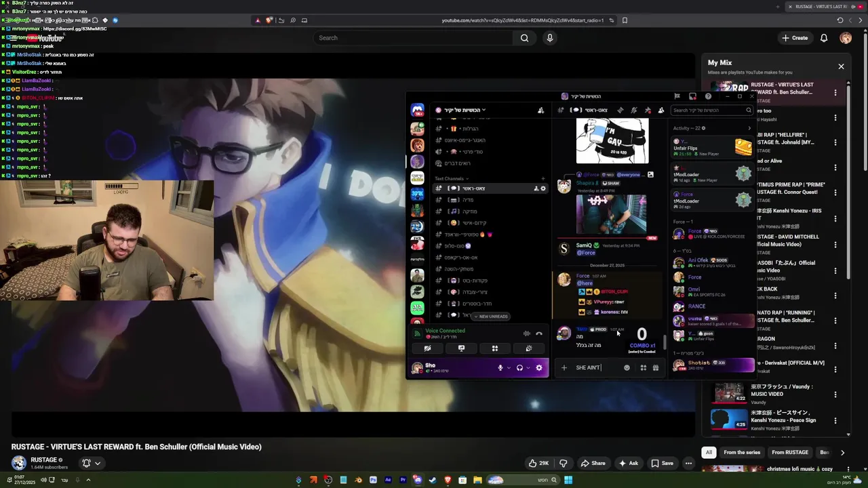Open RUSTAGE channel name link

coord(44,460)
